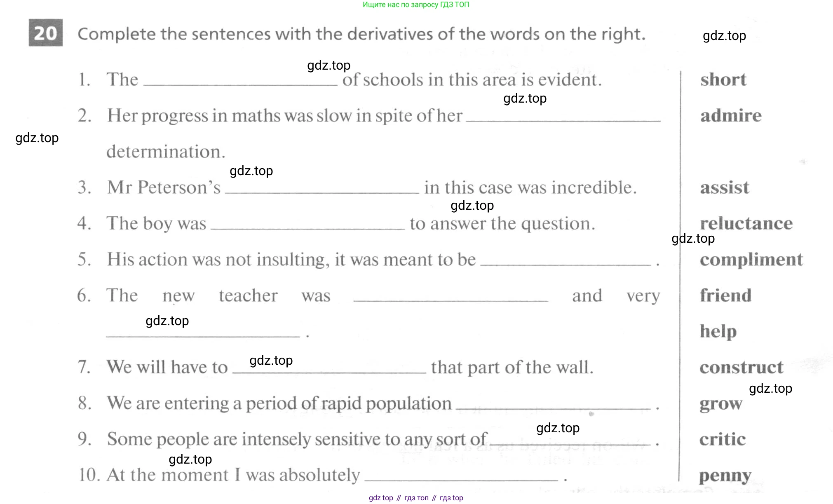Screen dimensions: 833x504
Task: Open the purple "gdz top" footer link
Action: [x=381, y=498]
